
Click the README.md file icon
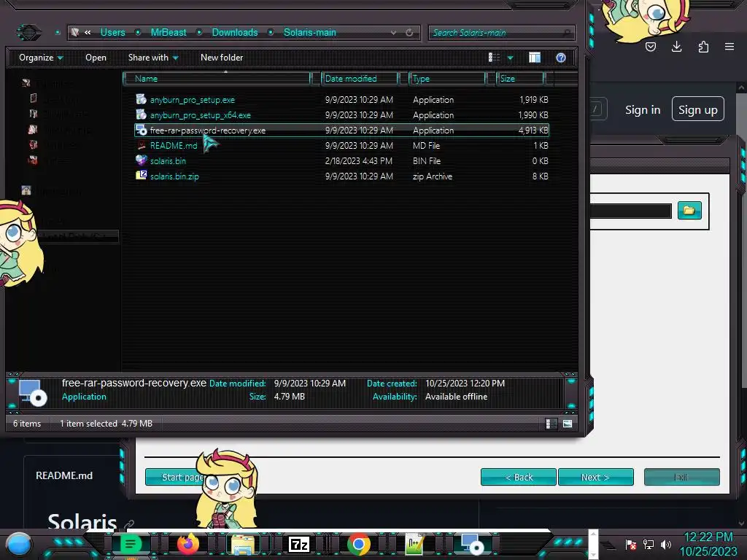click(x=141, y=145)
